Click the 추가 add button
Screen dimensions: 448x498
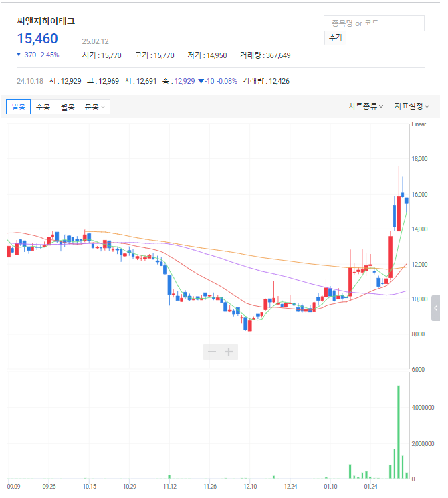336,37
